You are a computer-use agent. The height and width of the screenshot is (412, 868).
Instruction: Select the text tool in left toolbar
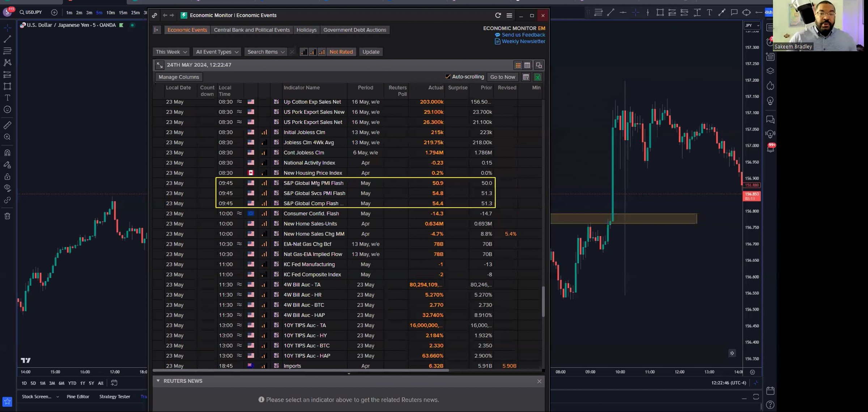[7, 98]
